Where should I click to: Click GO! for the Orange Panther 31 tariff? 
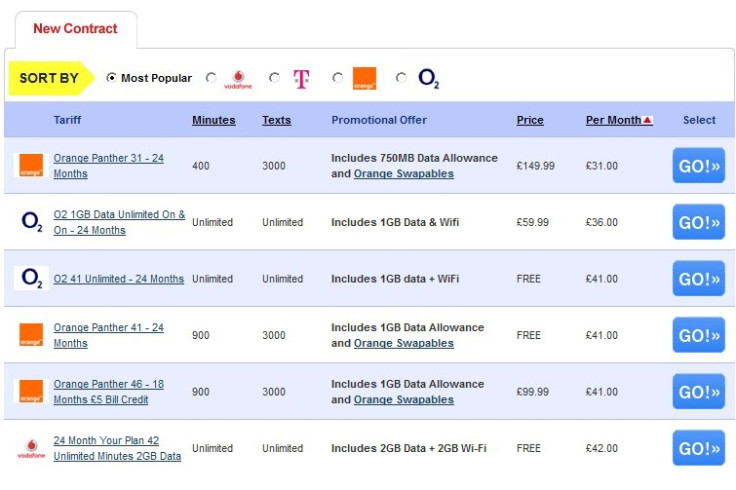(x=698, y=166)
